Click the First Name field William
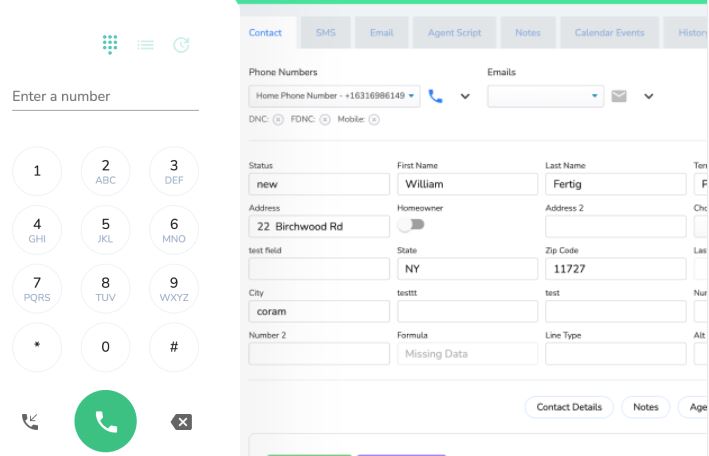This screenshot has height=456, width=709. coord(468,184)
